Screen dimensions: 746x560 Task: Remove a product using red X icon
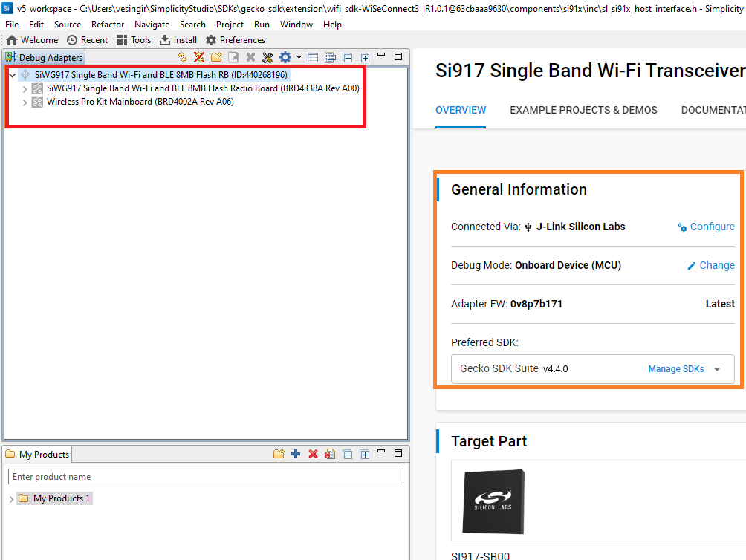coord(314,454)
